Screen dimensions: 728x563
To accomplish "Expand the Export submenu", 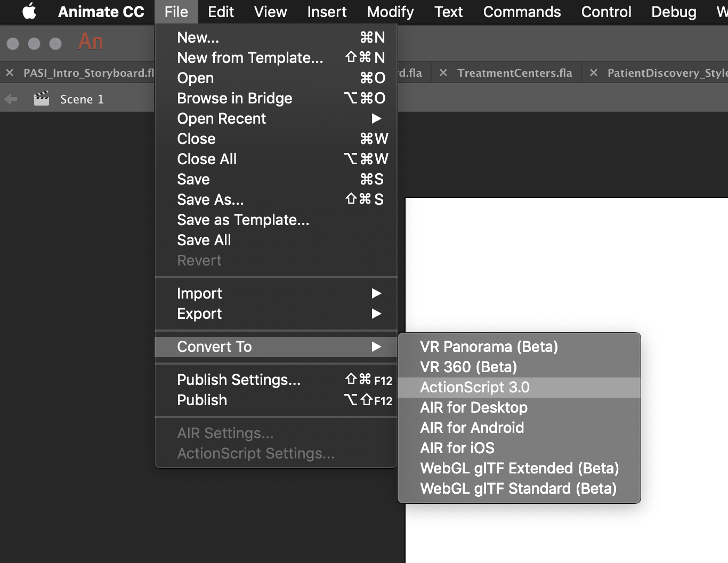I will tap(276, 313).
